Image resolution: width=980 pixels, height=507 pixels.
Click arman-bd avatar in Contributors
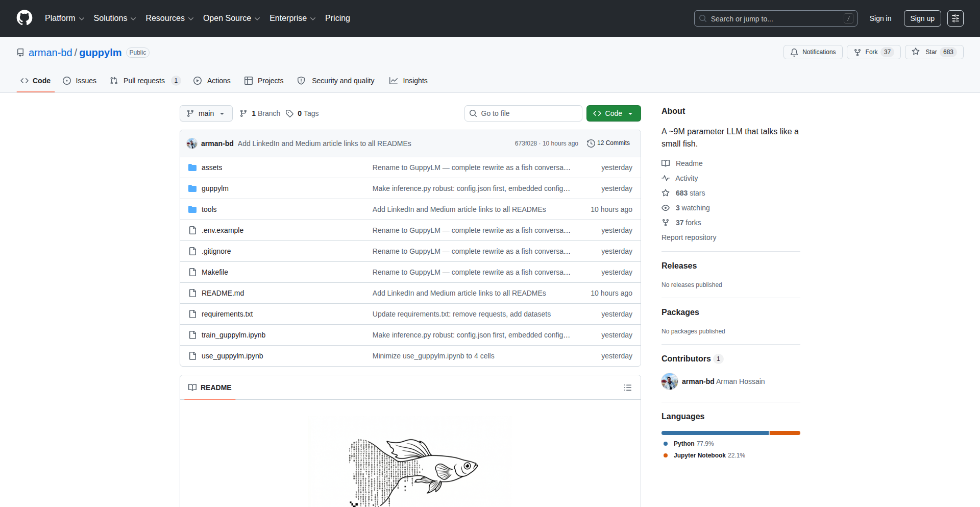670,381
